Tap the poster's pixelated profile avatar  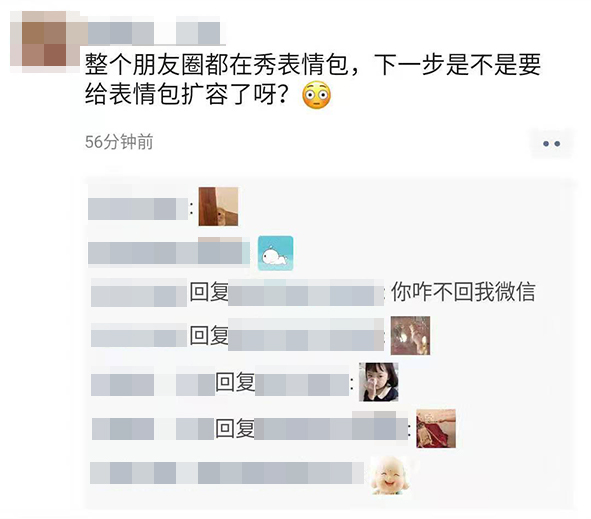click(x=44, y=42)
